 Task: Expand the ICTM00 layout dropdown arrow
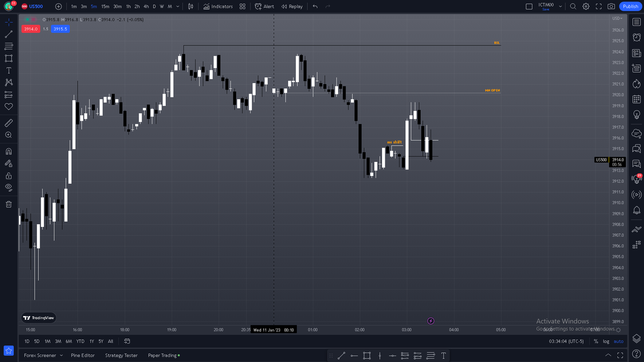pyautogui.click(x=560, y=6)
